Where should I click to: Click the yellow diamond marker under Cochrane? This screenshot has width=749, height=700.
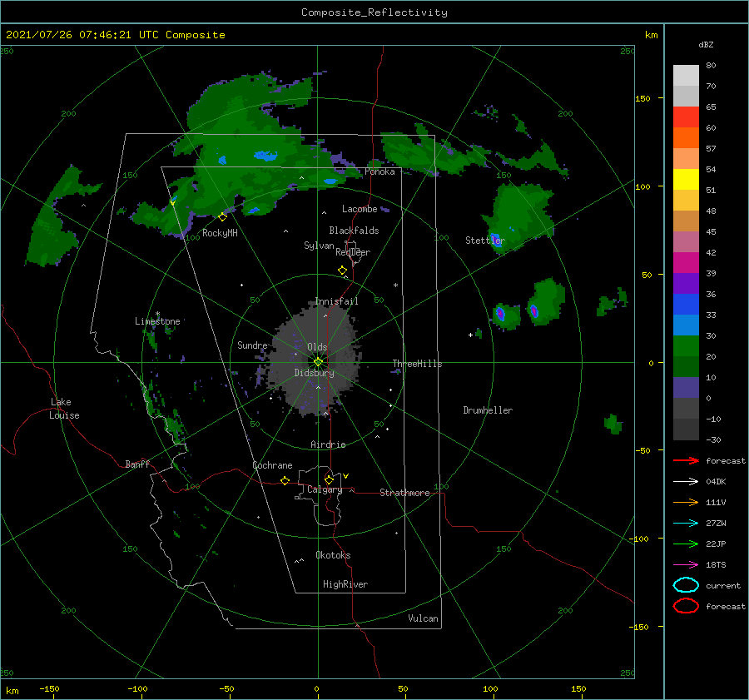point(285,481)
